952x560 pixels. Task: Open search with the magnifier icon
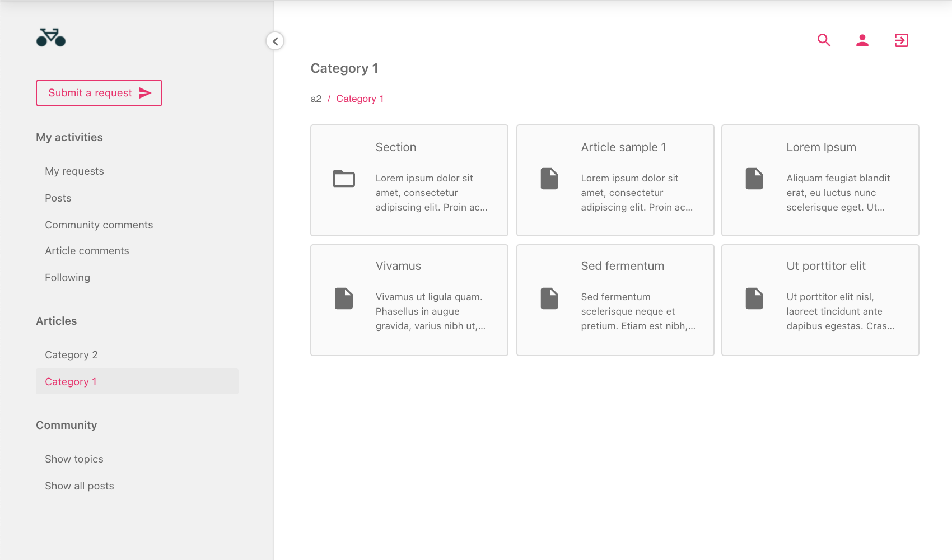824,40
